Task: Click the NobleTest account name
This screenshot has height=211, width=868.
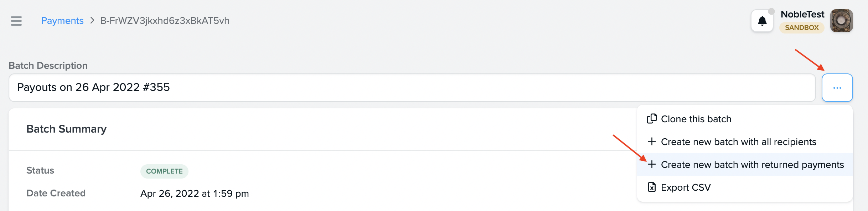Action: click(x=802, y=14)
